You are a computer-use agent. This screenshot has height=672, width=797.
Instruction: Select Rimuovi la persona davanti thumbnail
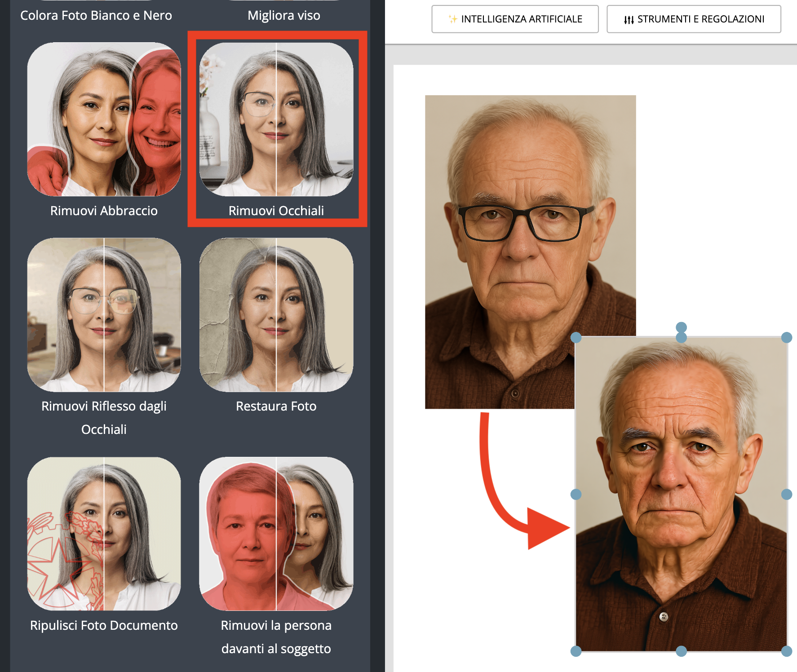click(276, 534)
